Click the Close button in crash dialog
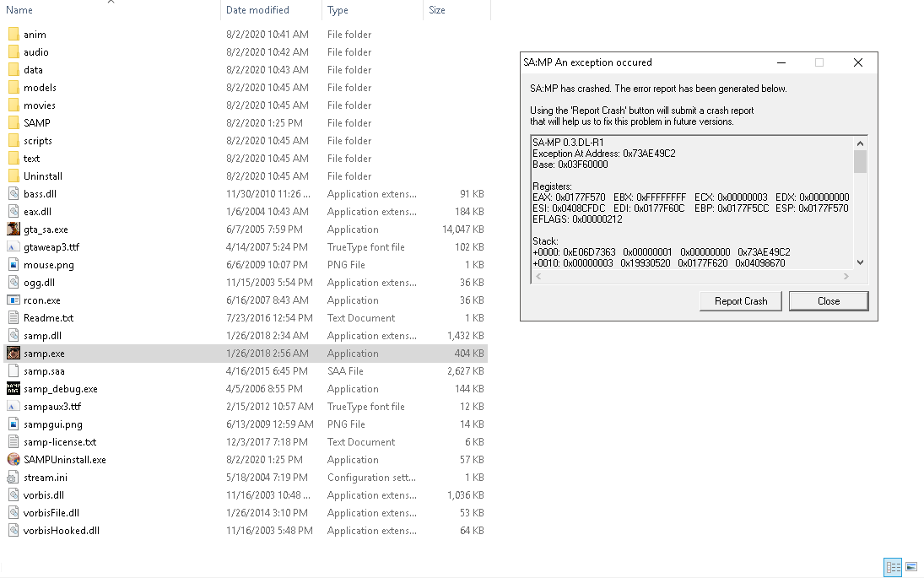The width and height of the screenshot is (924, 578). click(x=829, y=301)
